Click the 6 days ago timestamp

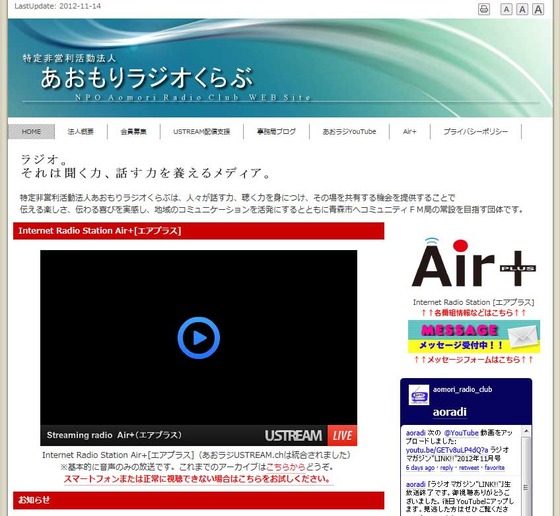[x=420, y=467]
